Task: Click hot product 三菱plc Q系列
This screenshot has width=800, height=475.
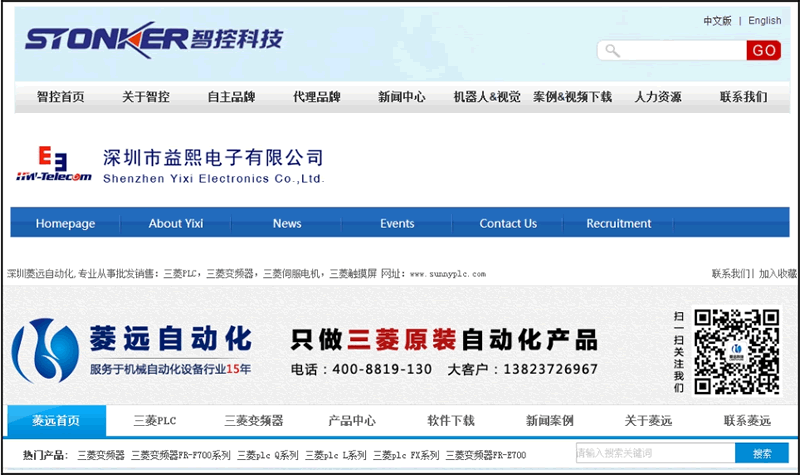Action: click(267, 455)
